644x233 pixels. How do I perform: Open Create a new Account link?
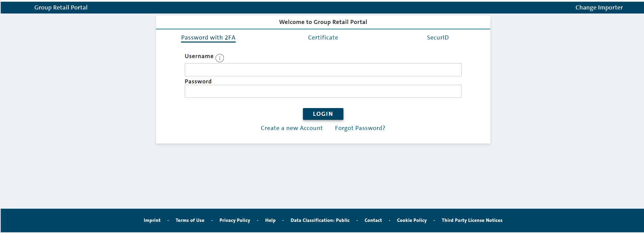click(292, 128)
